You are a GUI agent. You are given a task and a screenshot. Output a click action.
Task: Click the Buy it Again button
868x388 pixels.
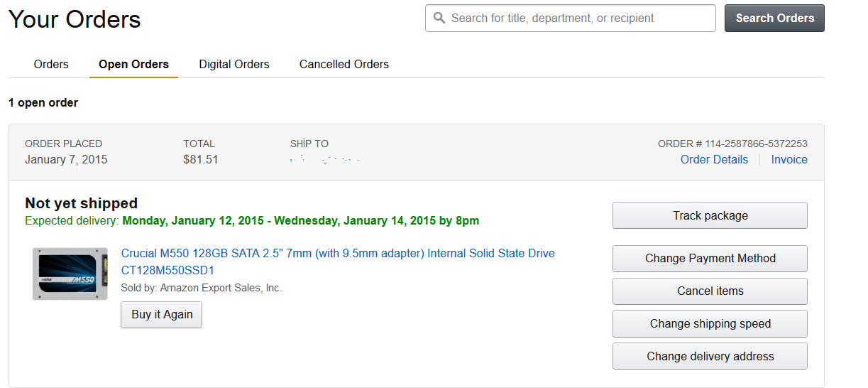tap(162, 315)
